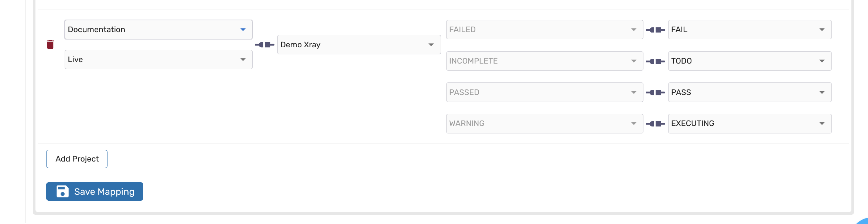This screenshot has width=868, height=224.
Task: Delete the Documentation project mapping row
Action: click(50, 44)
